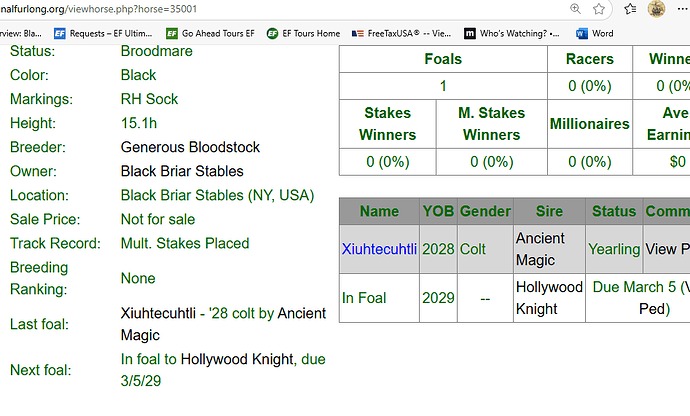690x416 pixels.
Task: Open the EF Tours Home bookmark
Action: pyautogui.click(x=303, y=33)
